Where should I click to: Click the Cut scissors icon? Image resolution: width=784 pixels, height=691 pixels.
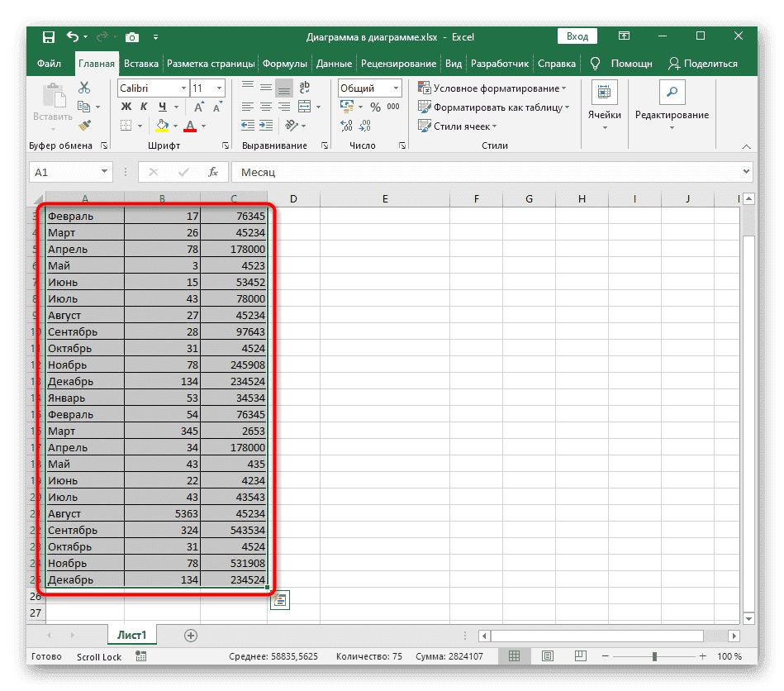coord(83,88)
